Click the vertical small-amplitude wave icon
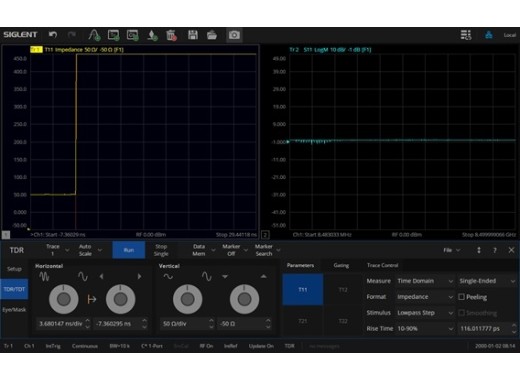 tap(168, 276)
